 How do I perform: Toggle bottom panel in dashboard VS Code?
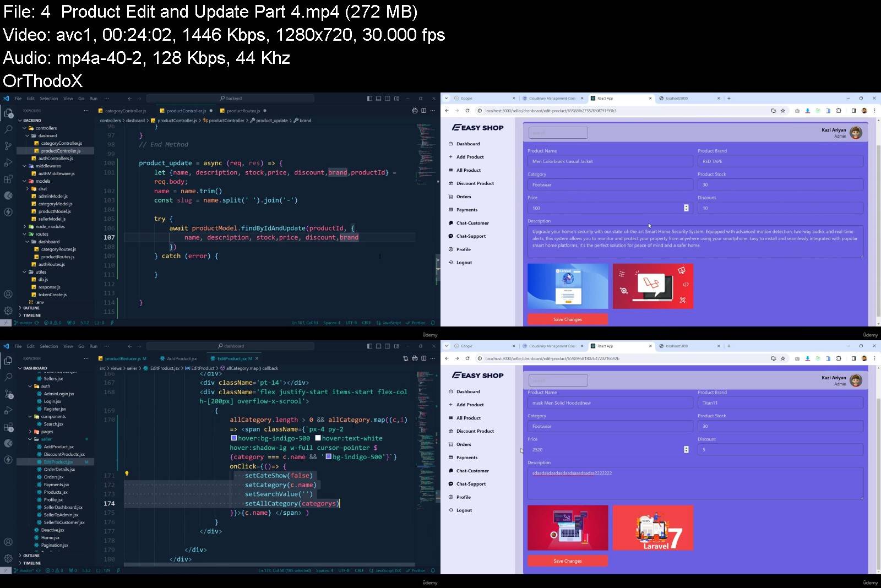point(378,346)
